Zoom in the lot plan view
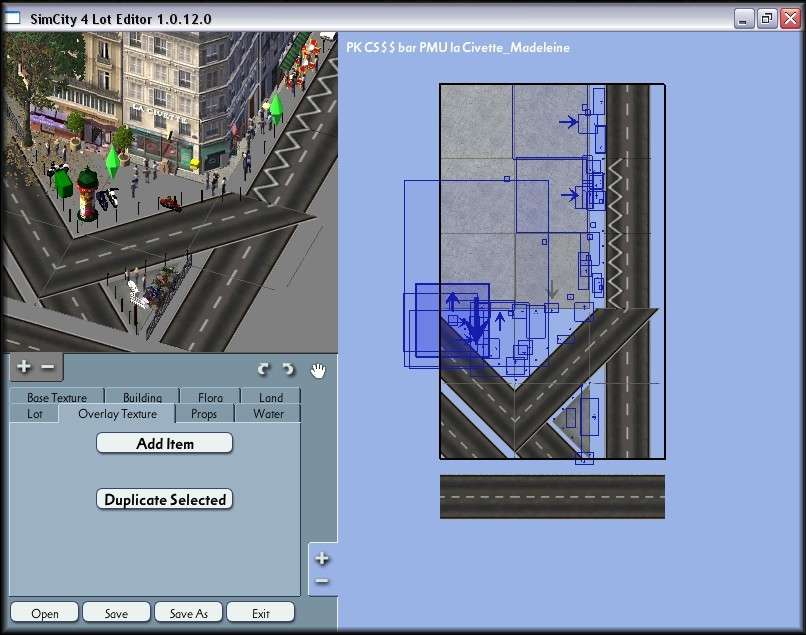 322,558
